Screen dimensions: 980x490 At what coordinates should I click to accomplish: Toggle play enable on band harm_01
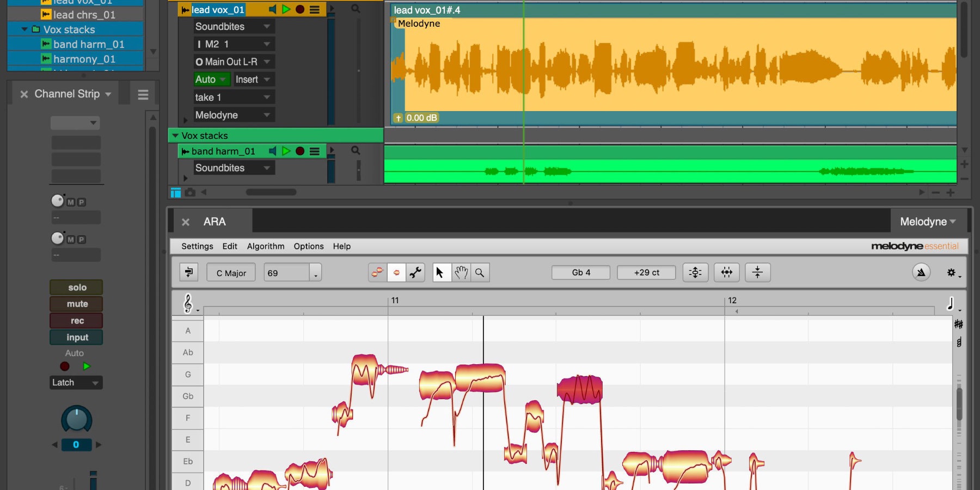tap(286, 151)
